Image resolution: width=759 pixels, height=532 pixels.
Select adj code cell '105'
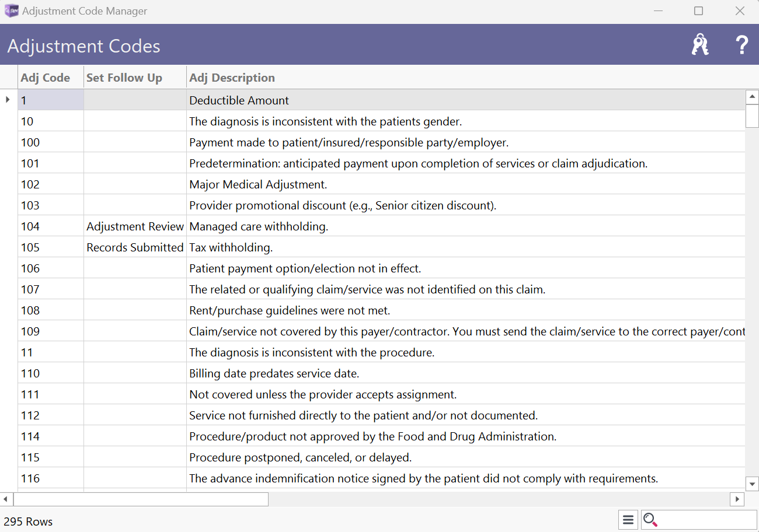point(51,247)
